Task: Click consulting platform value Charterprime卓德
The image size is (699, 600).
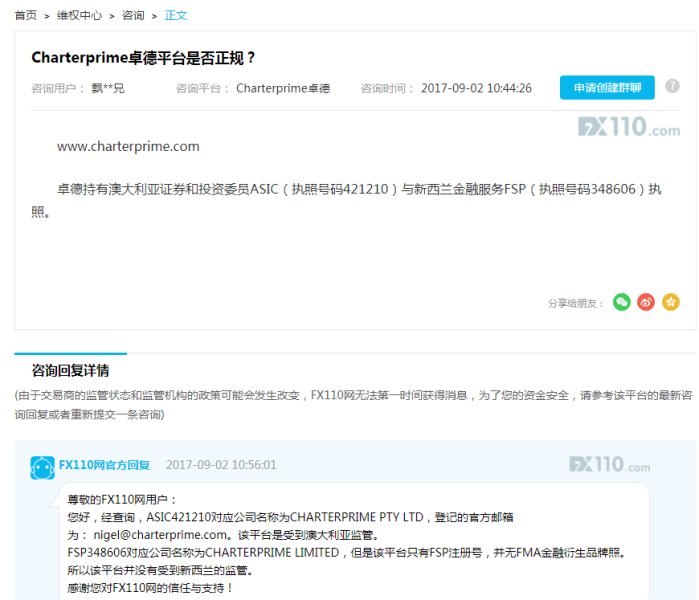Action: point(283,88)
